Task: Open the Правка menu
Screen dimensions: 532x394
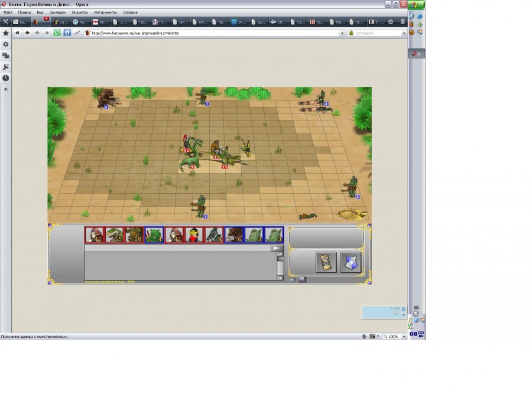Action: point(24,12)
